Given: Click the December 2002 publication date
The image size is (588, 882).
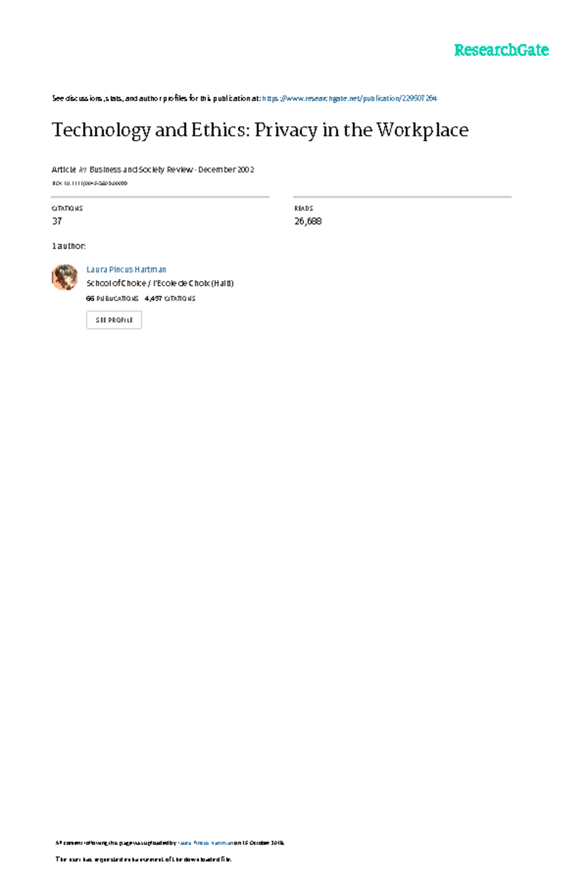Looking at the screenshot, I should click(226, 170).
